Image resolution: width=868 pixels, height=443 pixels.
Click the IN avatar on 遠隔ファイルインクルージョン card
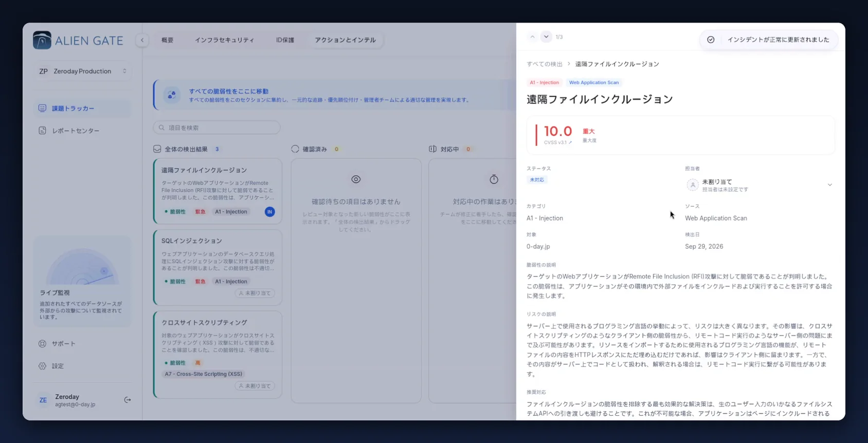pos(270,212)
